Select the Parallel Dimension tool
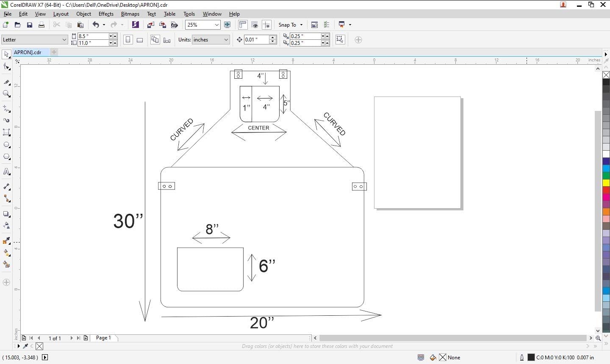The width and height of the screenshot is (610, 364). coord(6,187)
